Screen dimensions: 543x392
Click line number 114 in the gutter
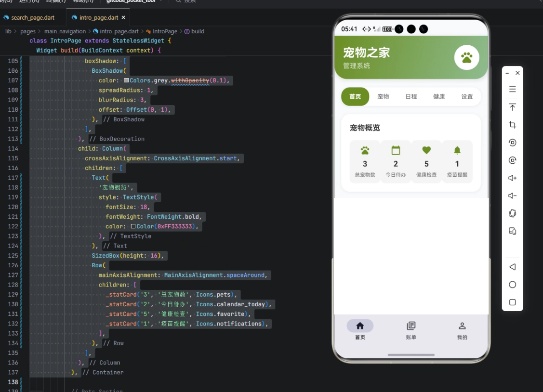(x=13, y=148)
